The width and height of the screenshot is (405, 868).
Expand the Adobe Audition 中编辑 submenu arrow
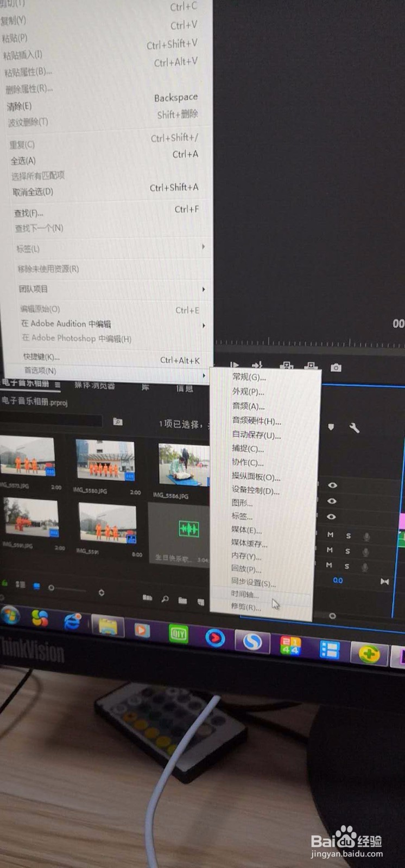(x=204, y=326)
